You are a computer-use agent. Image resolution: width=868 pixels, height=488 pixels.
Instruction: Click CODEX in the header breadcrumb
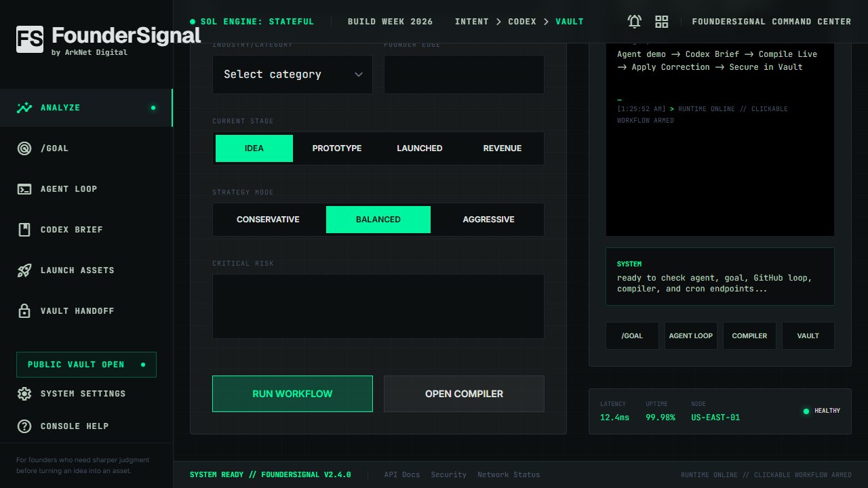click(522, 22)
